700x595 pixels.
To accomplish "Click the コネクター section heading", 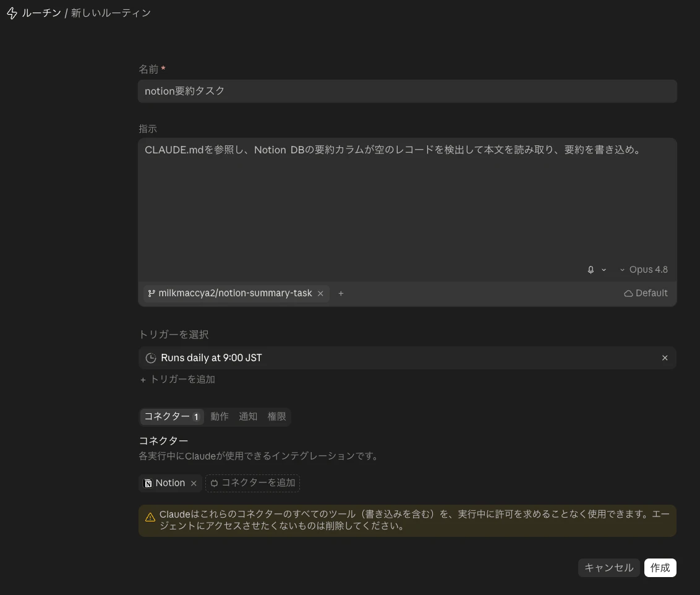I will point(163,441).
